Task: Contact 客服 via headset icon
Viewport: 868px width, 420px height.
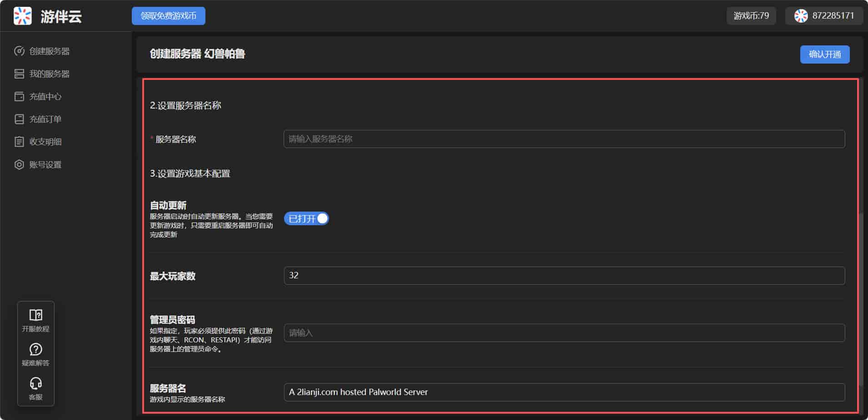Action: 35,383
